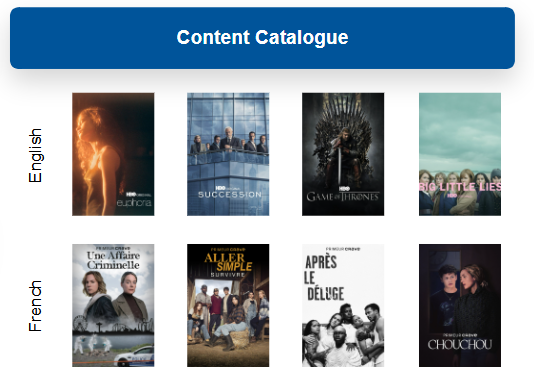Click the Succession title text on poster

click(x=230, y=195)
